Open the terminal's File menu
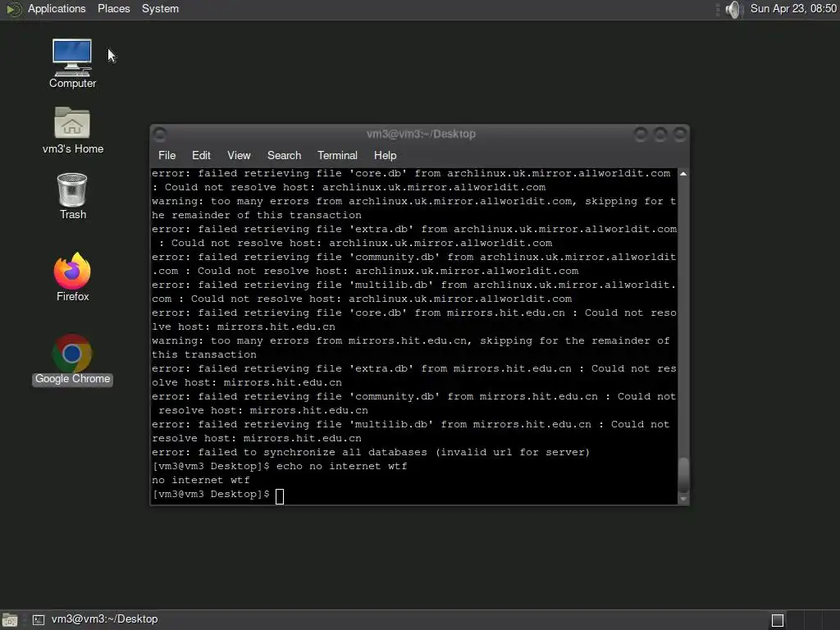 (167, 155)
